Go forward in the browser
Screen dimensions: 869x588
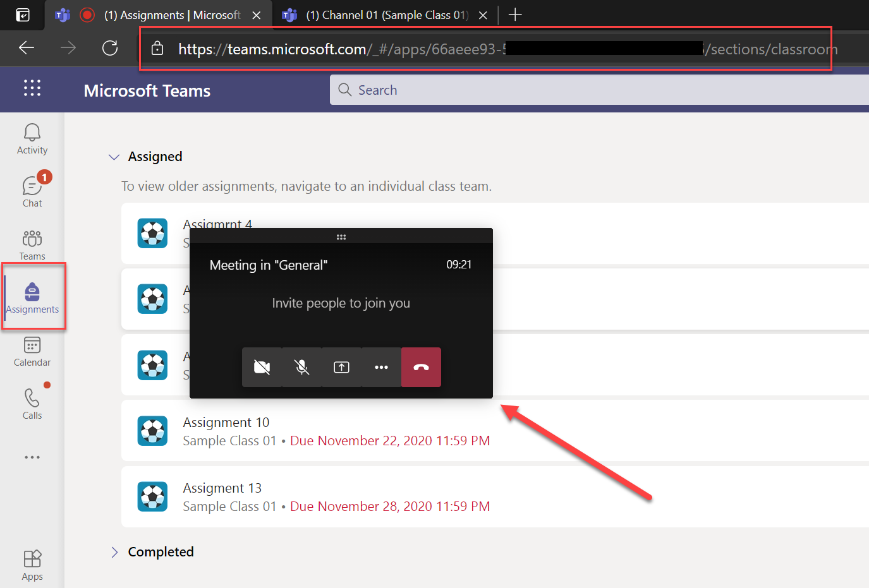click(x=68, y=47)
